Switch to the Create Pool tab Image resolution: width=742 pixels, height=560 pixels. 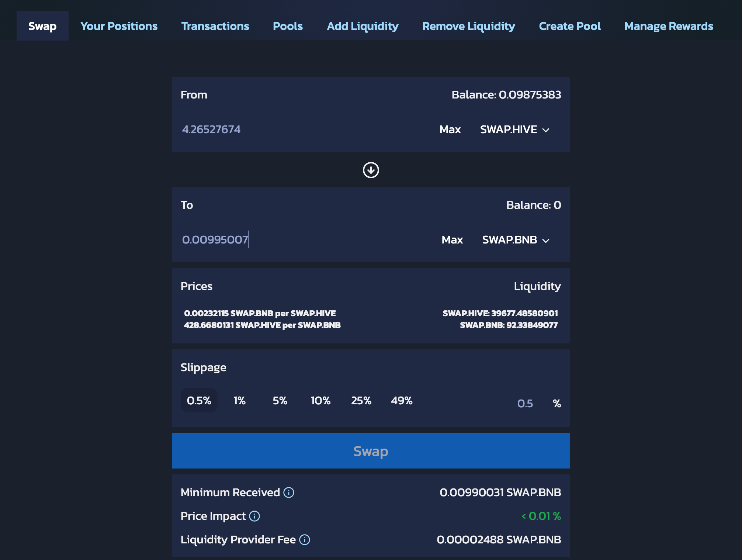(x=570, y=26)
